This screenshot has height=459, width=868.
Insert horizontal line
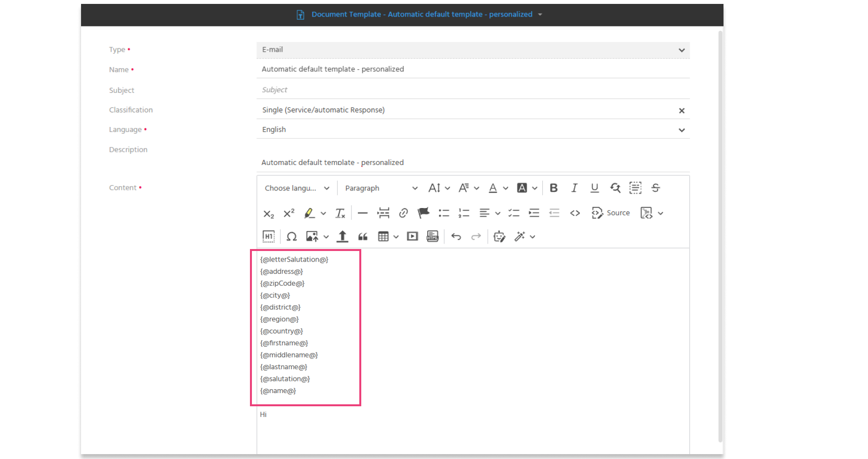(x=363, y=213)
